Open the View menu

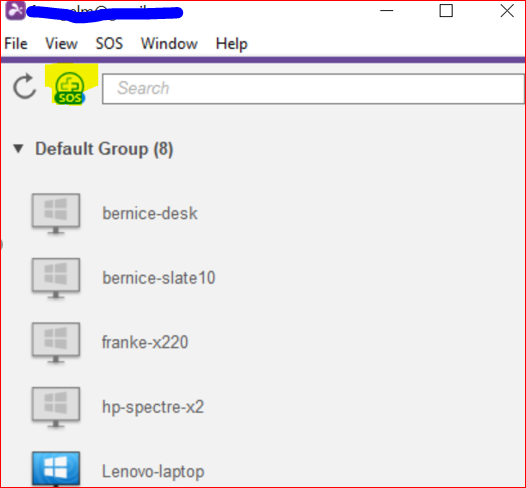[61, 44]
